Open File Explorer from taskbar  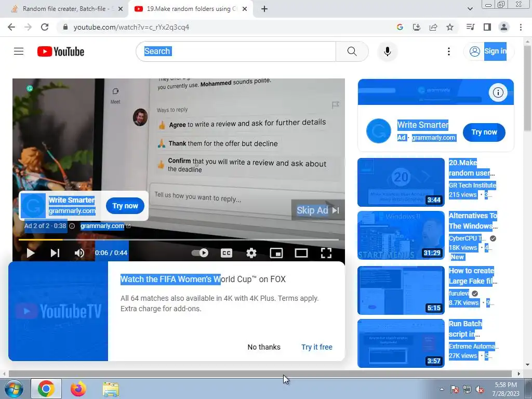[x=111, y=389]
